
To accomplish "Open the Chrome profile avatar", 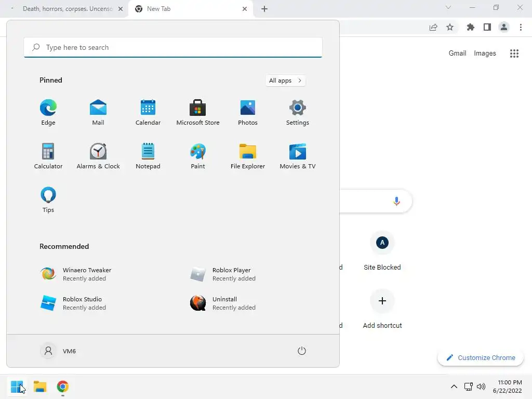I will (x=504, y=27).
